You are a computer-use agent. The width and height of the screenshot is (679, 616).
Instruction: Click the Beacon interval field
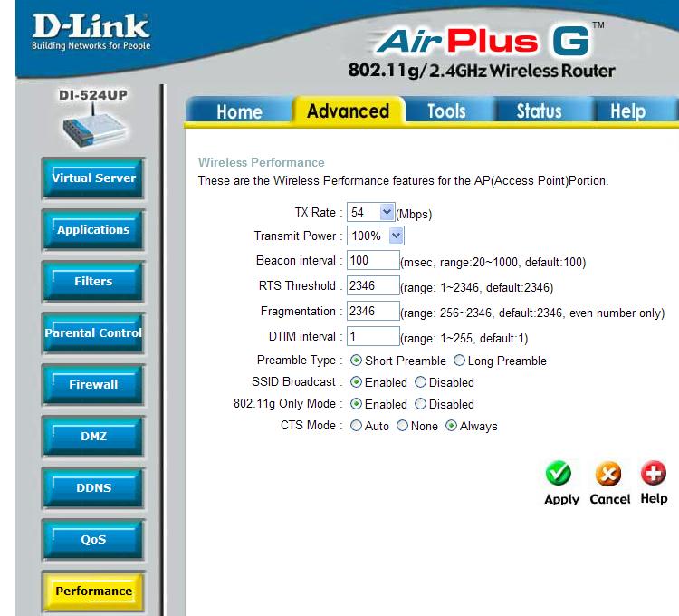pos(373,260)
